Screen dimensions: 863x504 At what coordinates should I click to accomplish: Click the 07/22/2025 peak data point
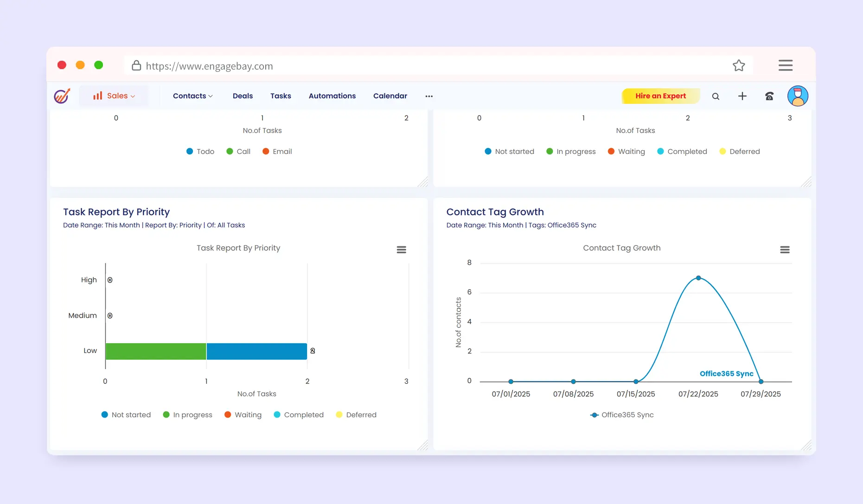(x=698, y=278)
